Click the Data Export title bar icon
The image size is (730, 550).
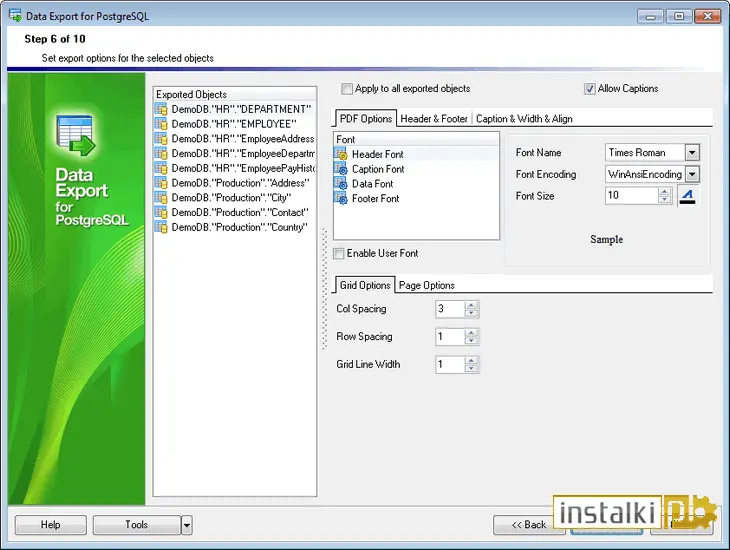(15, 15)
